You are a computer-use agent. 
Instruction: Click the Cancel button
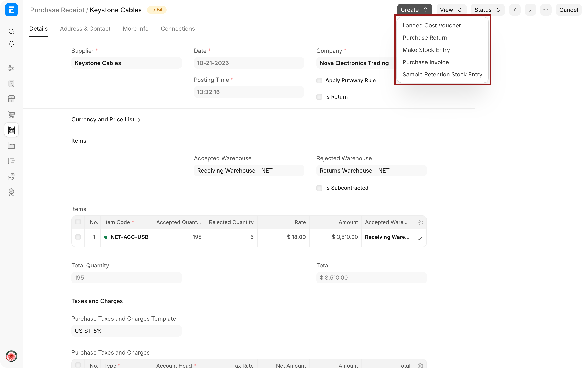(x=569, y=10)
